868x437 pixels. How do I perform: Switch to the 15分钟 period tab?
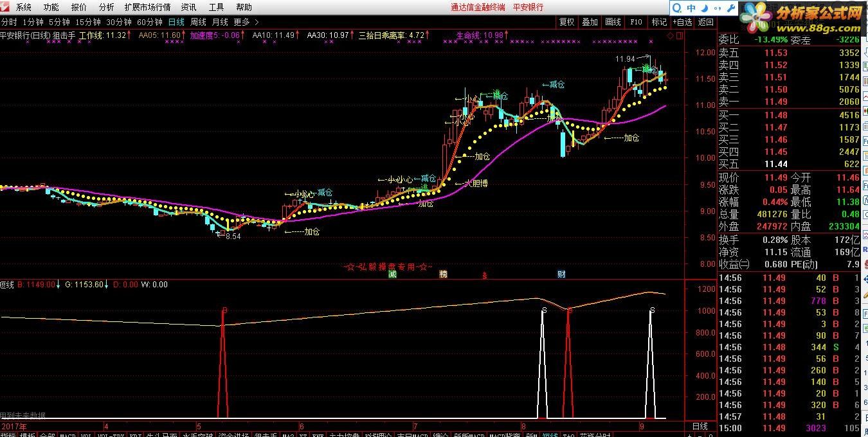tap(88, 22)
